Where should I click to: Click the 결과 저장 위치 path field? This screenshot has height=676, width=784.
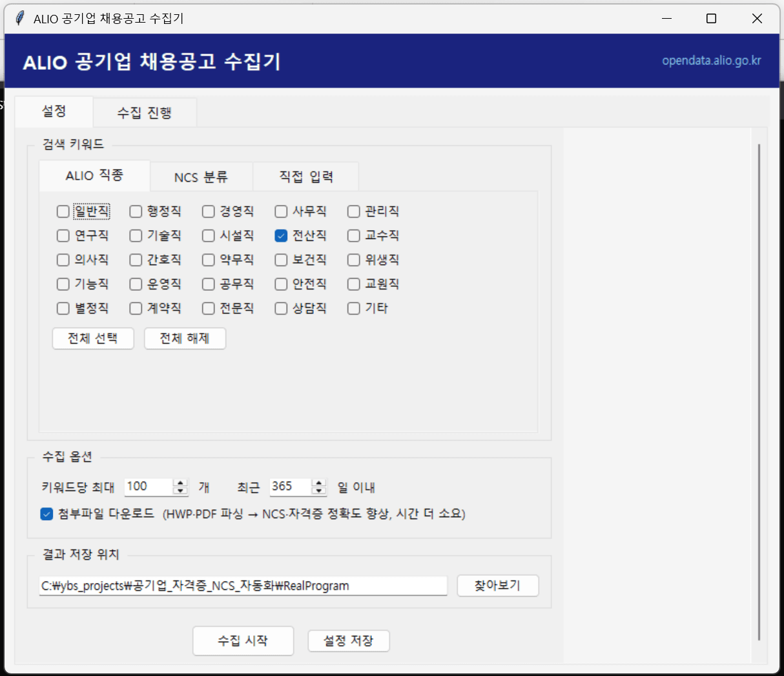tap(243, 586)
